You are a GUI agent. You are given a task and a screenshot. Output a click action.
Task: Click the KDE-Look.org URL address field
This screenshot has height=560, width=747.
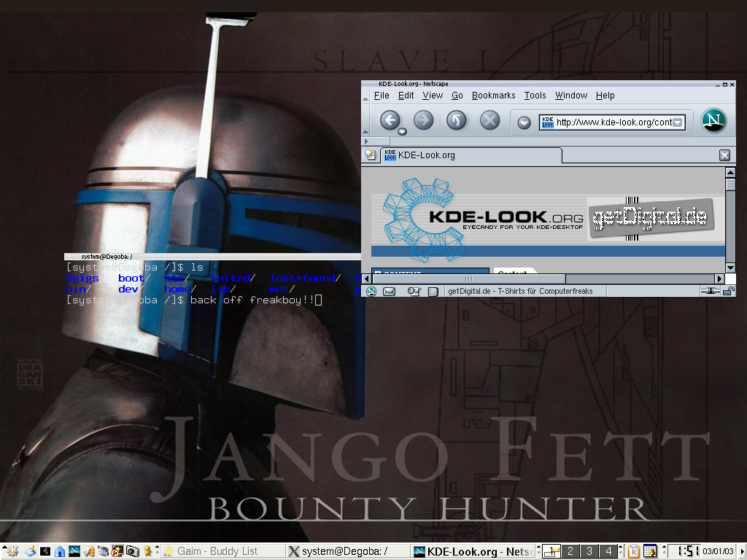click(x=612, y=122)
